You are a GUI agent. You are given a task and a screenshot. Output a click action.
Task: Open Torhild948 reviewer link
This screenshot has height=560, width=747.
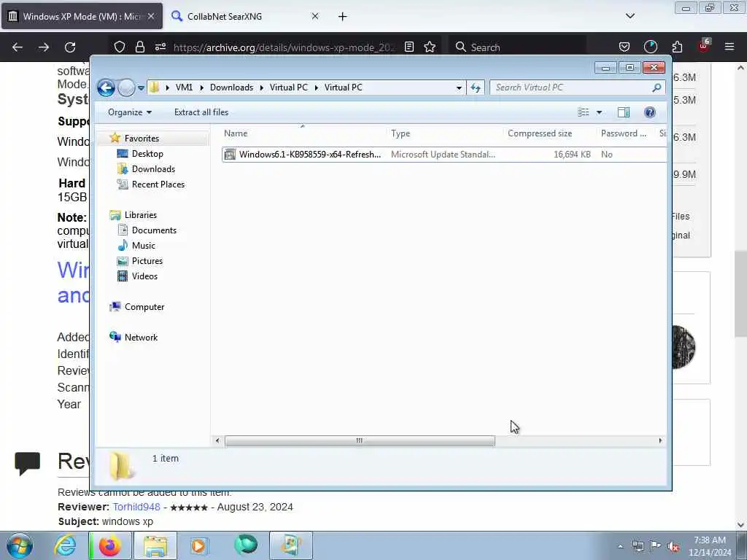point(136,507)
